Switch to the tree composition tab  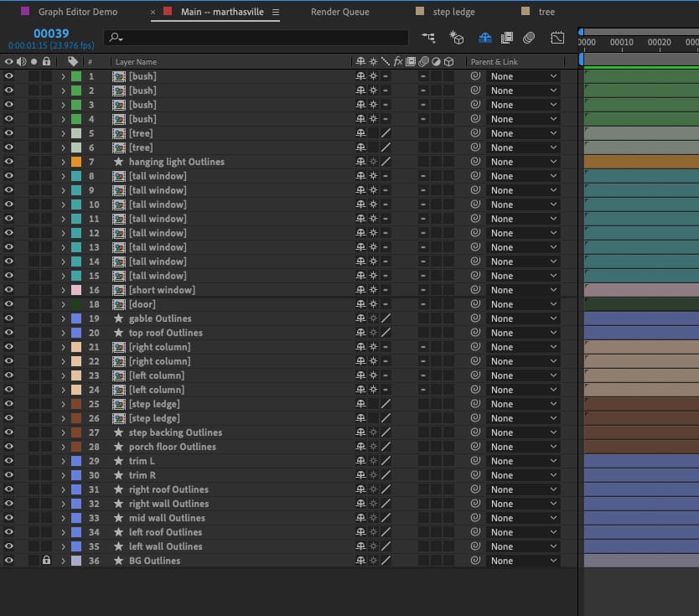(x=546, y=12)
